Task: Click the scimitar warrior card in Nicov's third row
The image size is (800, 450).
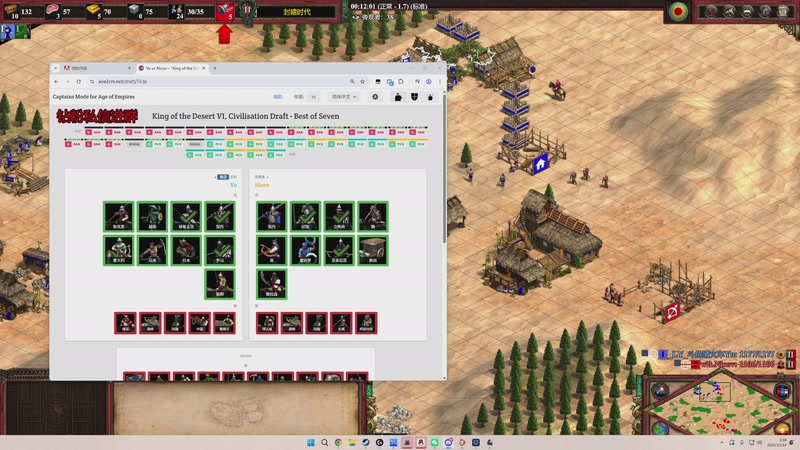Action: [x=271, y=284]
